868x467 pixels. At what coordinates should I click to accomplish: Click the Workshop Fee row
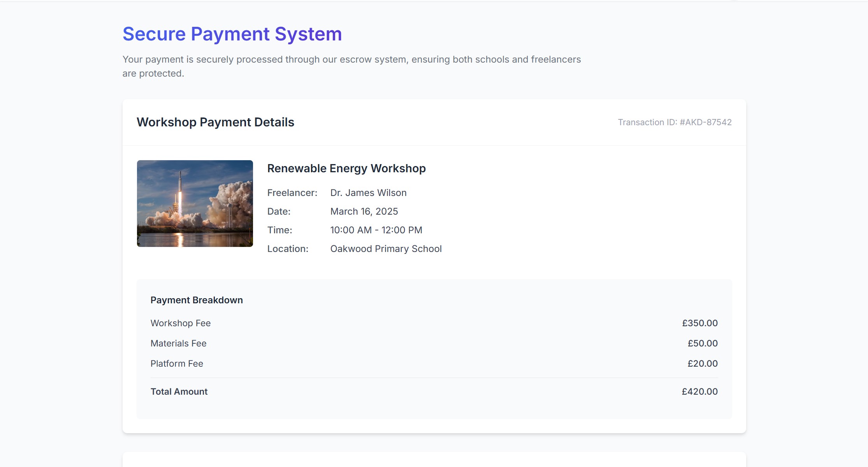[x=180, y=323]
